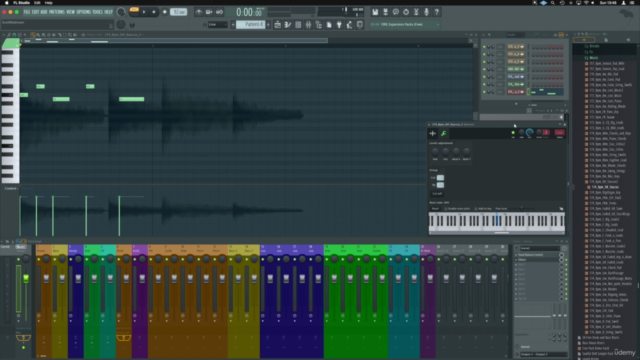
Task: Open the FILE menu
Action: (x=27, y=12)
